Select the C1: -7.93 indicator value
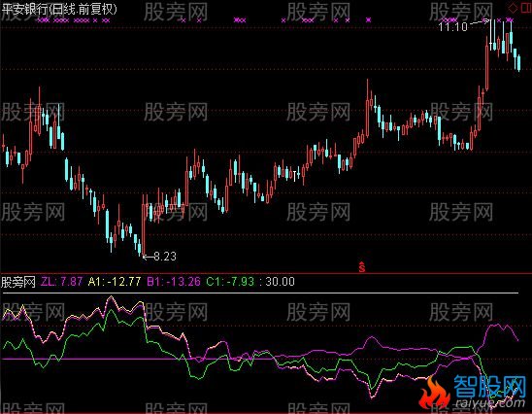Viewport: 532px width, 414px height. 230,282
